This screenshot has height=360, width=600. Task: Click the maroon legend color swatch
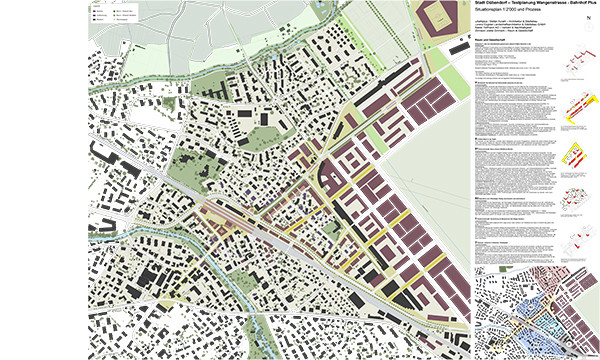click(x=94, y=12)
